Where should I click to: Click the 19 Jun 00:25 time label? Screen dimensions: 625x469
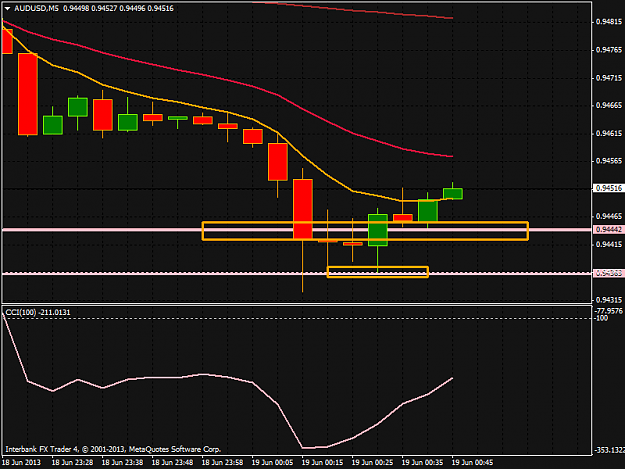(372, 462)
